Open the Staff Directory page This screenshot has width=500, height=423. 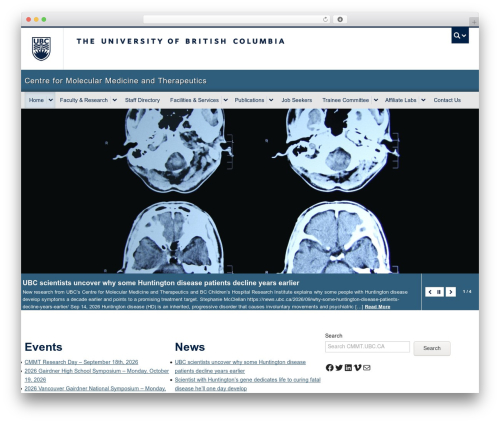click(x=142, y=100)
